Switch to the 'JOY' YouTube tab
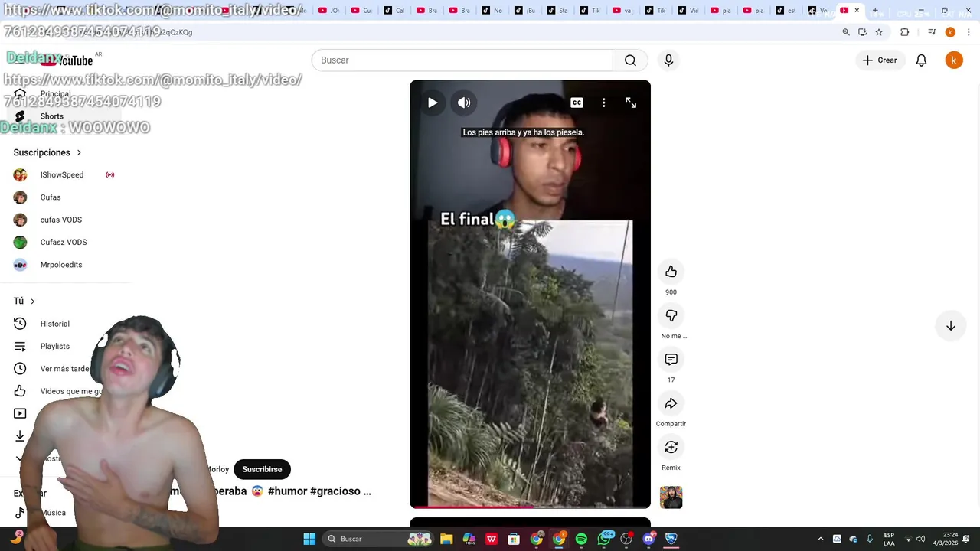980x551 pixels. tap(328, 11)
